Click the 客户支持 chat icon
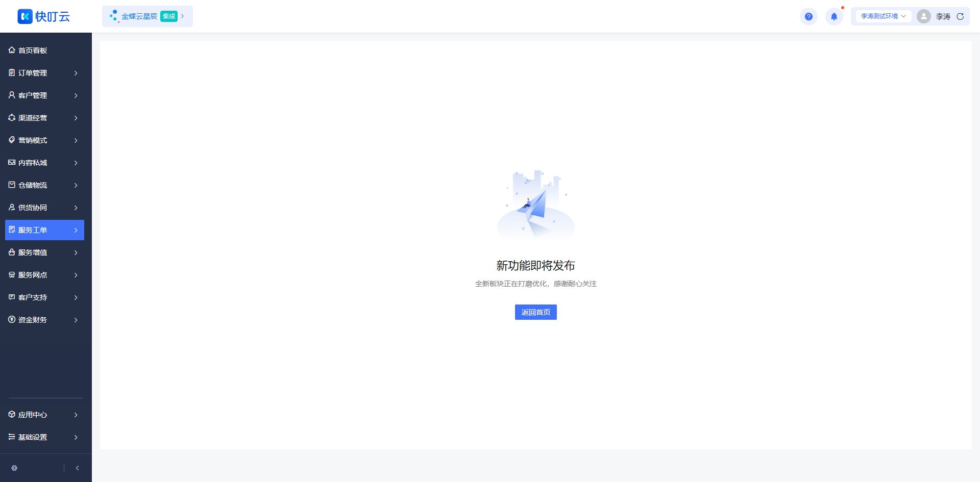The height and width of the screenshot is (482, 980). point(12,297)
